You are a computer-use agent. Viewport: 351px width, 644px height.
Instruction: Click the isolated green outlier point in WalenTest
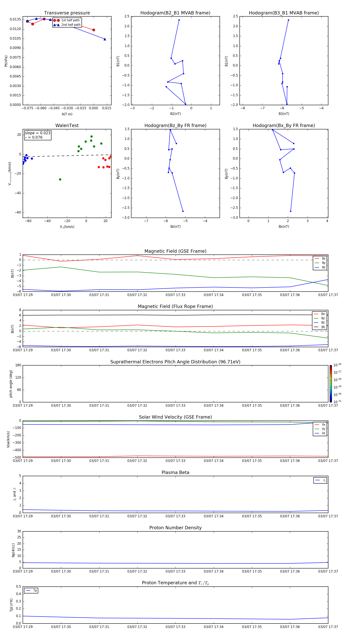pyautogui.click(x=60, y=180)
